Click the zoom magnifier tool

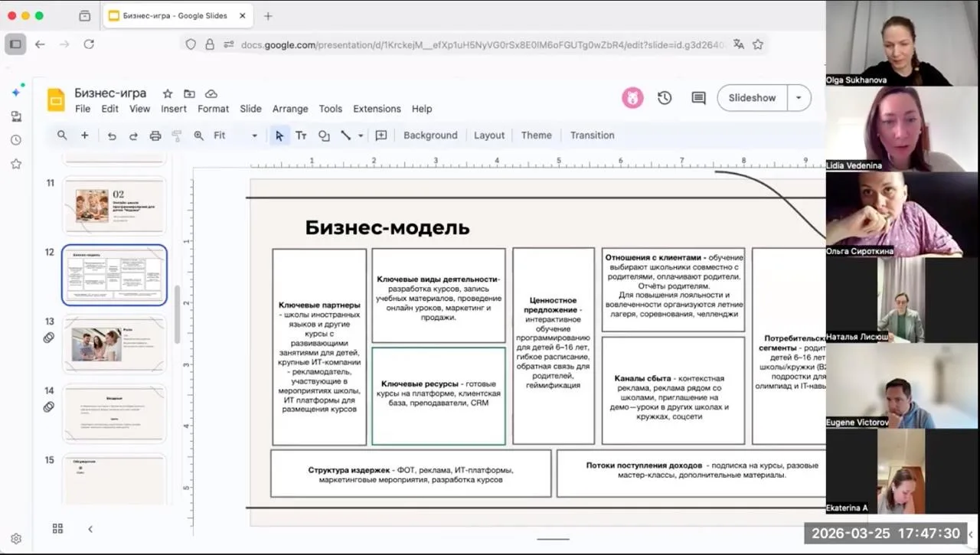199,135
